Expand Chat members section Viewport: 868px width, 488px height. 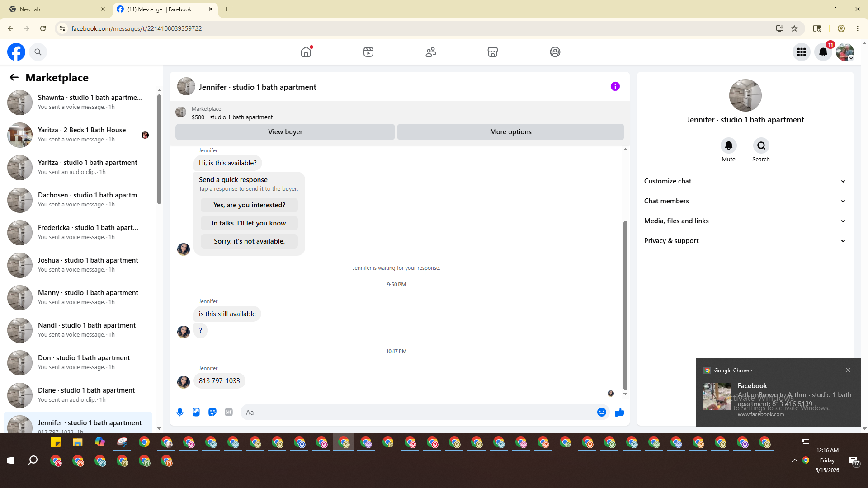tap(745, 201)
